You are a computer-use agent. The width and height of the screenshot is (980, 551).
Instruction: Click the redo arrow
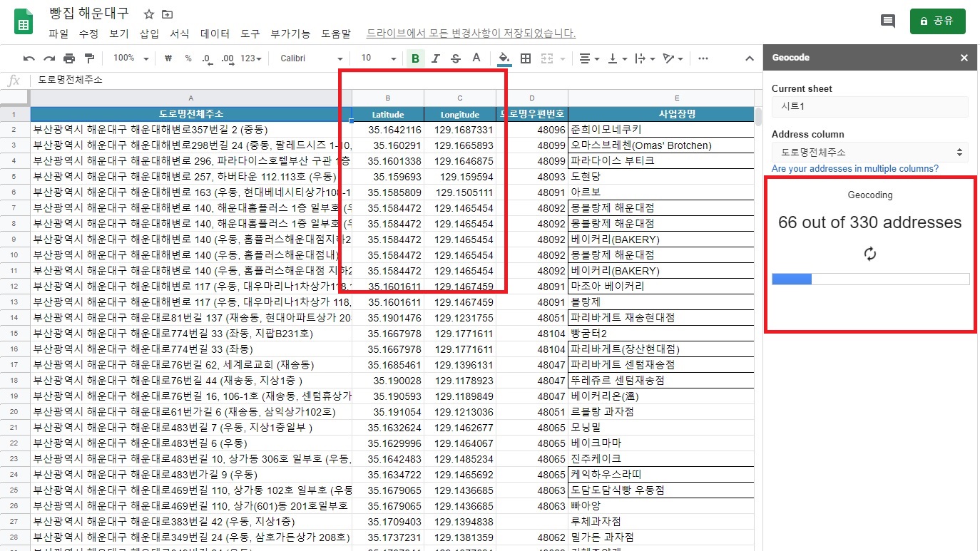click(x=49, y=58)
